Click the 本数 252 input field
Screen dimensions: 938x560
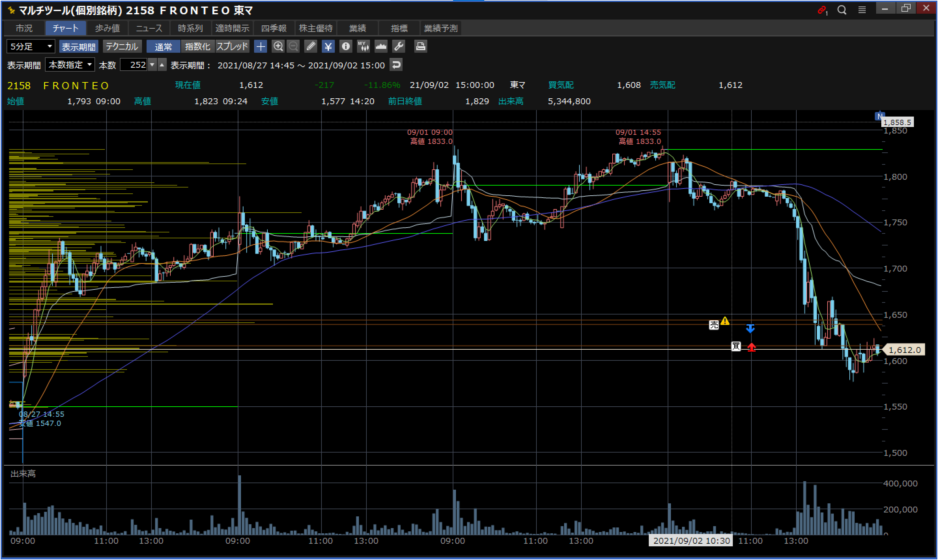pyautogui.click(x=134, y=65)
